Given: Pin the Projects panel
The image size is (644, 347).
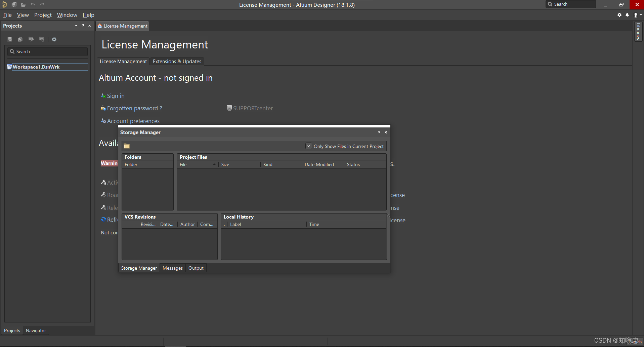Looking at the screenshot, I should (x=83, y=26).
